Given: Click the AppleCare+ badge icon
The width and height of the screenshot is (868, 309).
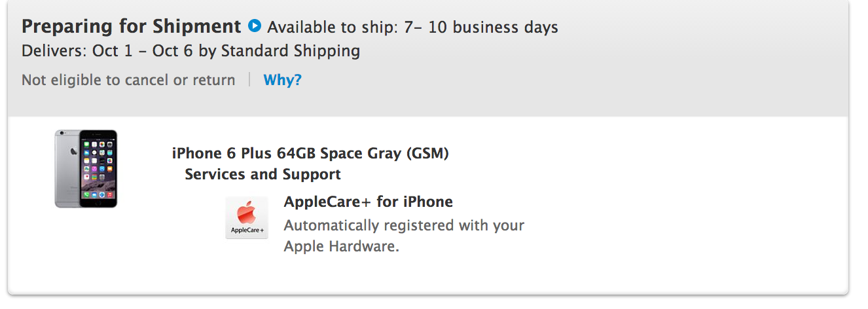Looking at the screenshot, I should coord(247,217).
